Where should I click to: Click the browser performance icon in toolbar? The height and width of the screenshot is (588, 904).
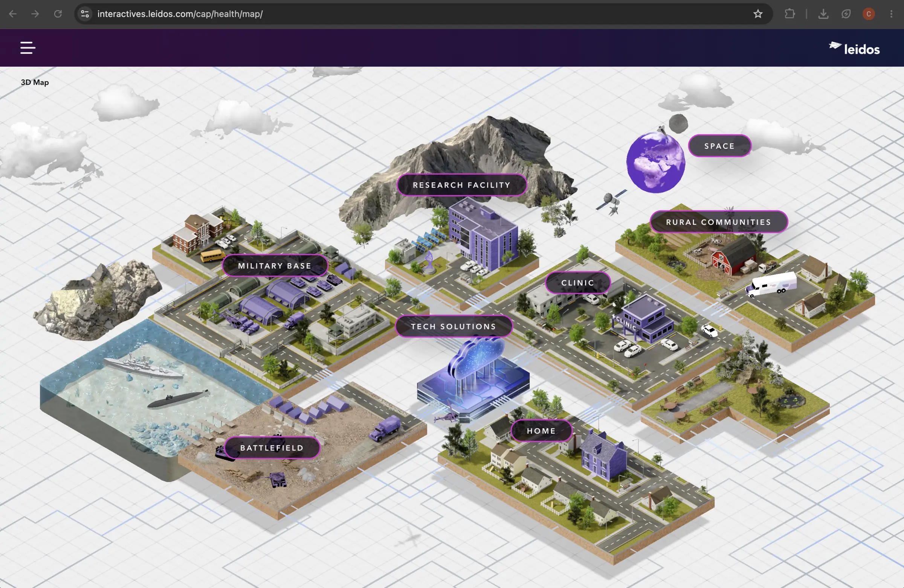pos(846,14)
